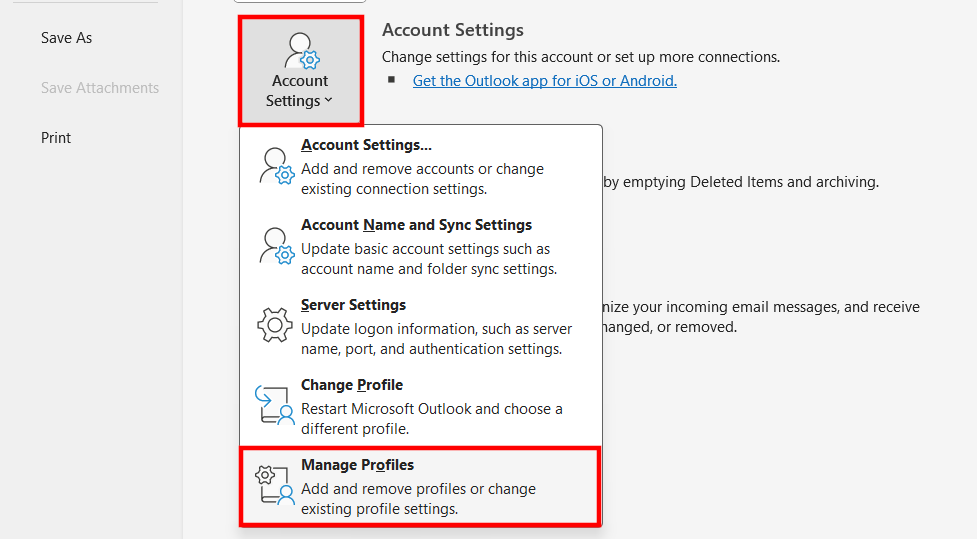The image size is (977, 539).
Task: Choose the 'Change Profile' menu title
Action: coord(351,385)
